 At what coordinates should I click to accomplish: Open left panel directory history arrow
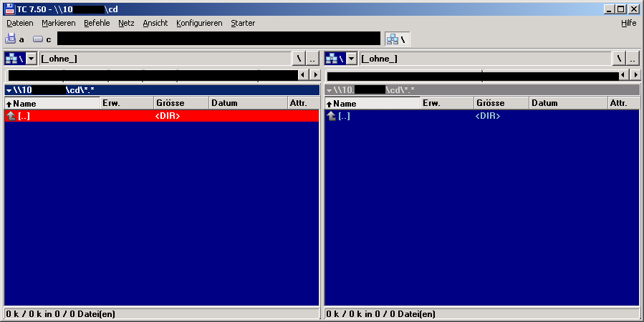point(9,90)
